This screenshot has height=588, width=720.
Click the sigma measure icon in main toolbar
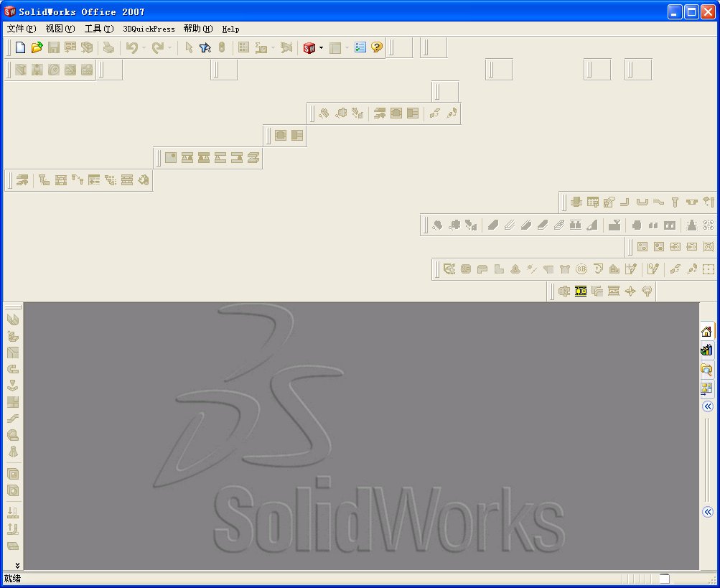click(261, 47)
